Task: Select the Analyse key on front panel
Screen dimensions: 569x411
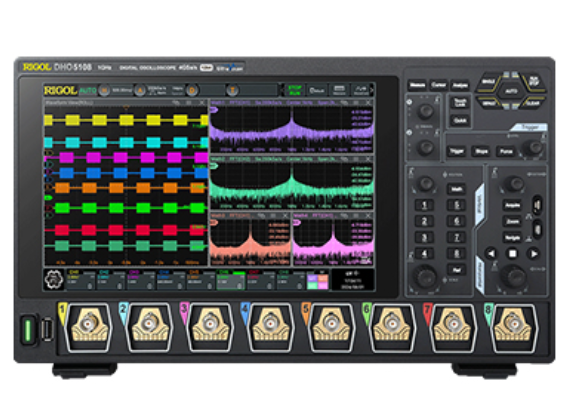Action: (460, 86)
